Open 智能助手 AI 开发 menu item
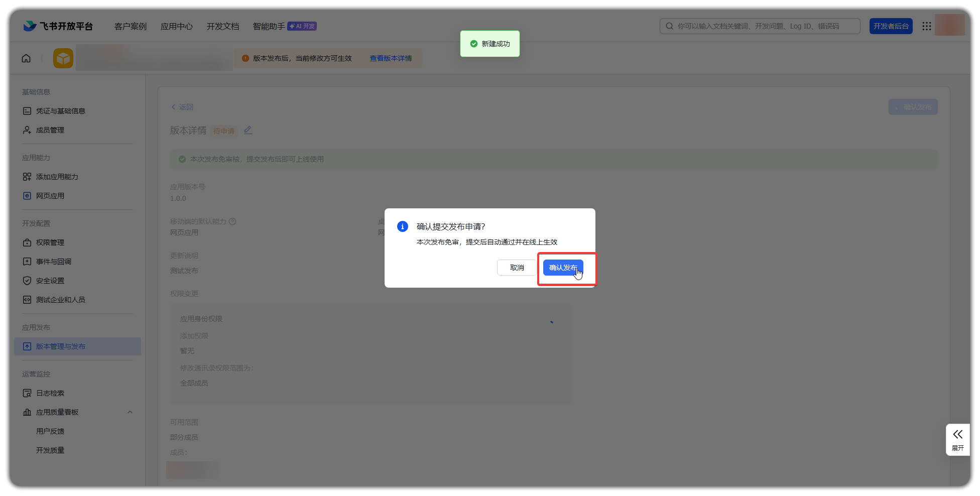The image size is (980, 496). (x=284, y=26)
